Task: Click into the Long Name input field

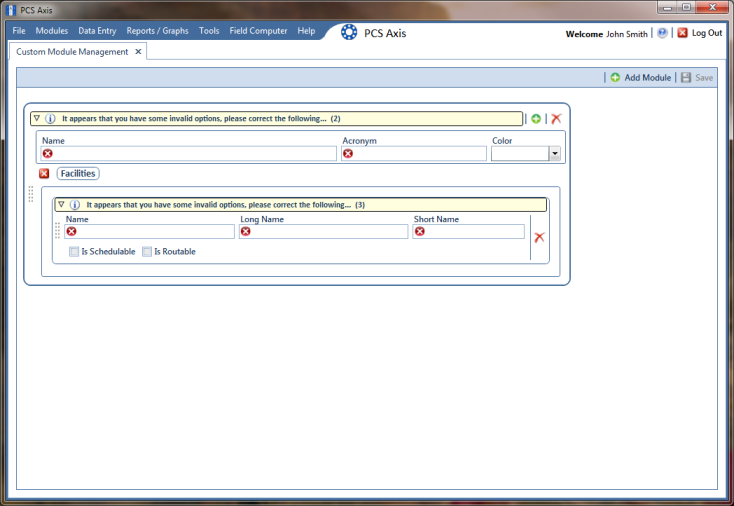Action: click(323, 231)
